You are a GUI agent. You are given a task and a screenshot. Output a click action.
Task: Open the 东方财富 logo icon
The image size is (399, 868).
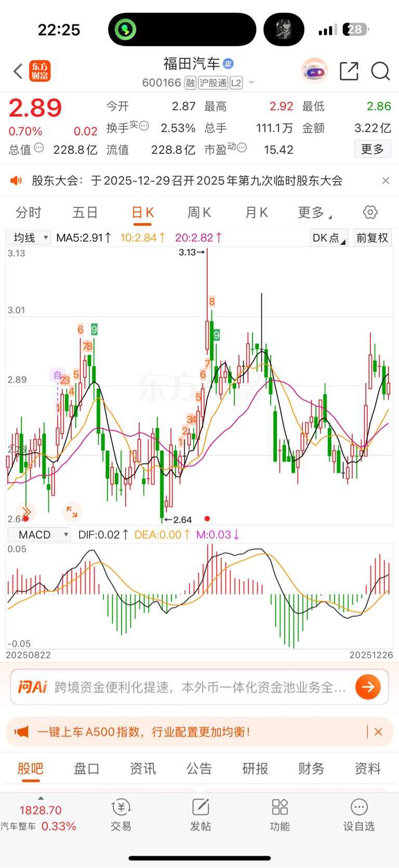(40, 71)
